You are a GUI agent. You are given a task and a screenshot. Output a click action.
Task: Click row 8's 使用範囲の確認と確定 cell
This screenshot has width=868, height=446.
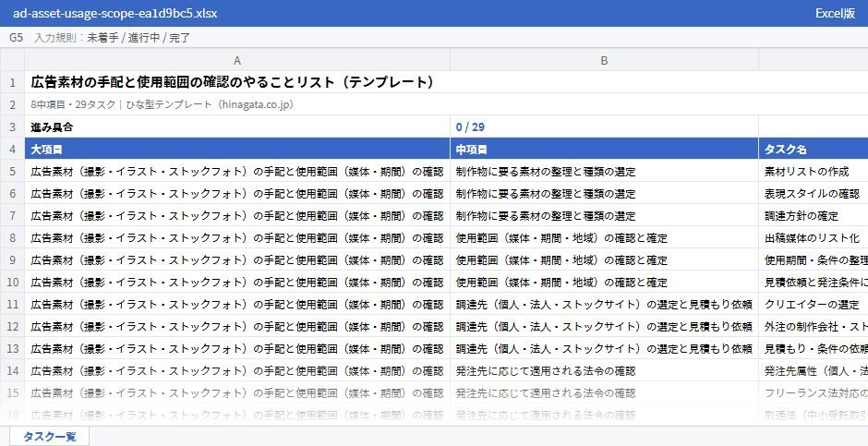pos(605,237)
